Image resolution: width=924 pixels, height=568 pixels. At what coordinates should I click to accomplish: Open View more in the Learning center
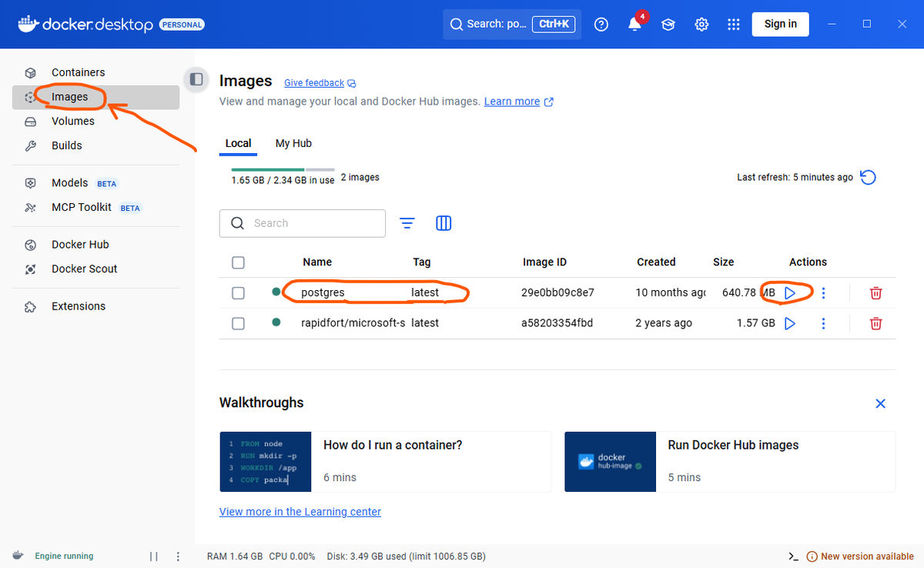(300, 512)
